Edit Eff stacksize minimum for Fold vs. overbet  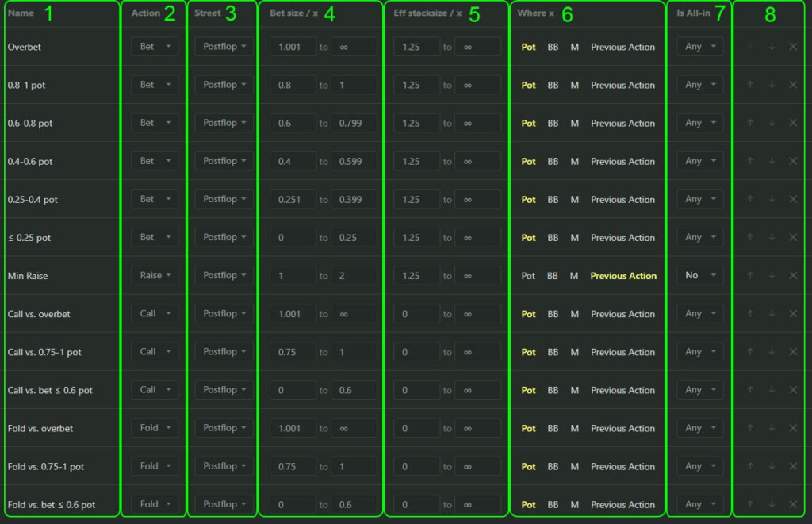pos(416,428)
